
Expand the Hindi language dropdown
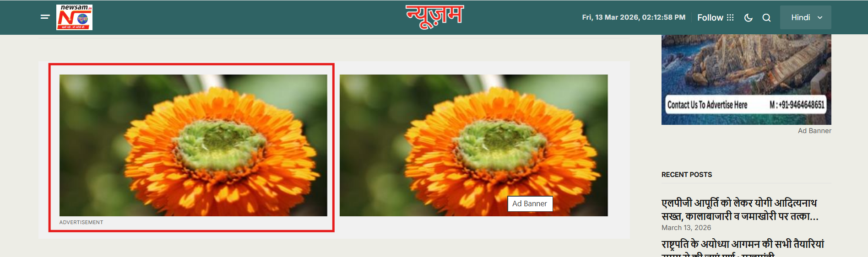point(806,17)
